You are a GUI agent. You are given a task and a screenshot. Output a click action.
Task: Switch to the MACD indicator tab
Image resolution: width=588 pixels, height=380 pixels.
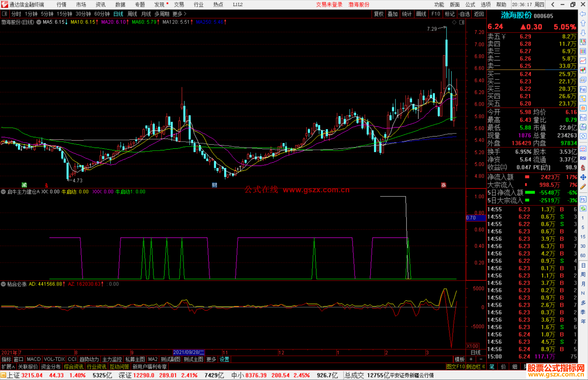[x=34, y=359]
